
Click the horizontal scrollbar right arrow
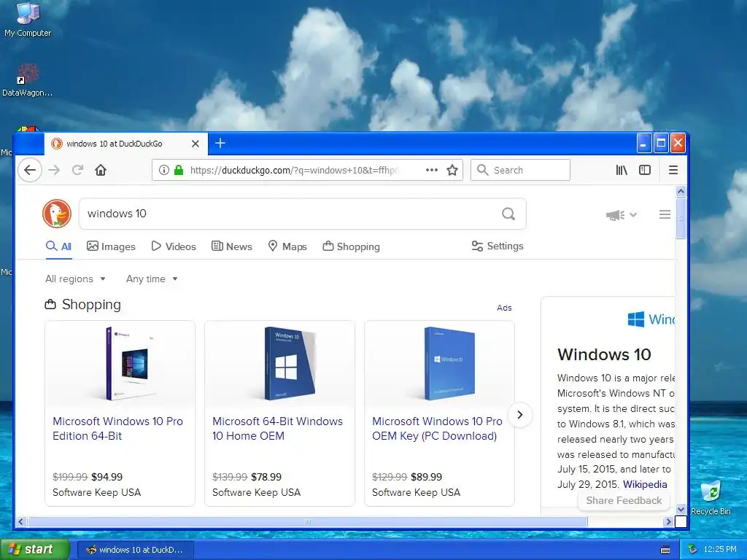[668, 522]
